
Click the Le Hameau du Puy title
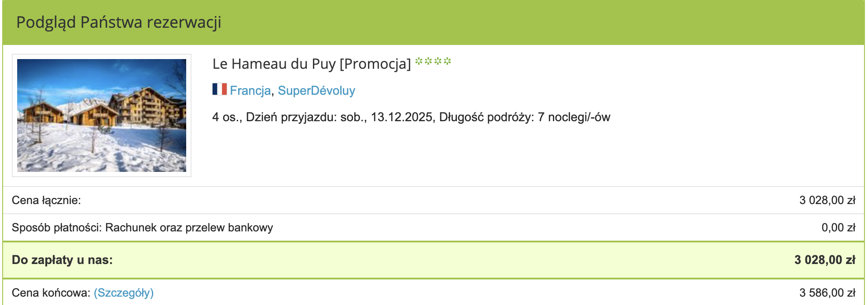(x=311, y=64)
